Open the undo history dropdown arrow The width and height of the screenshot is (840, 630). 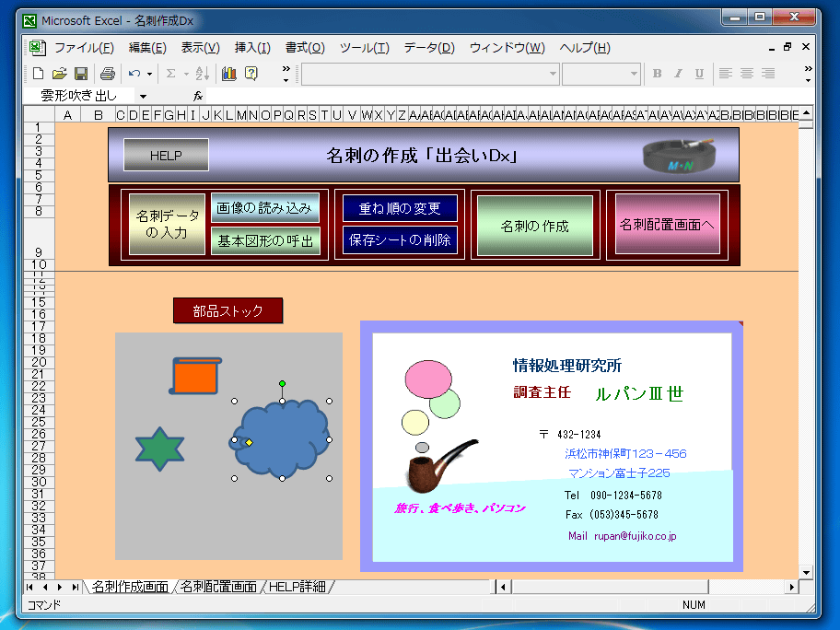[149, 74]
